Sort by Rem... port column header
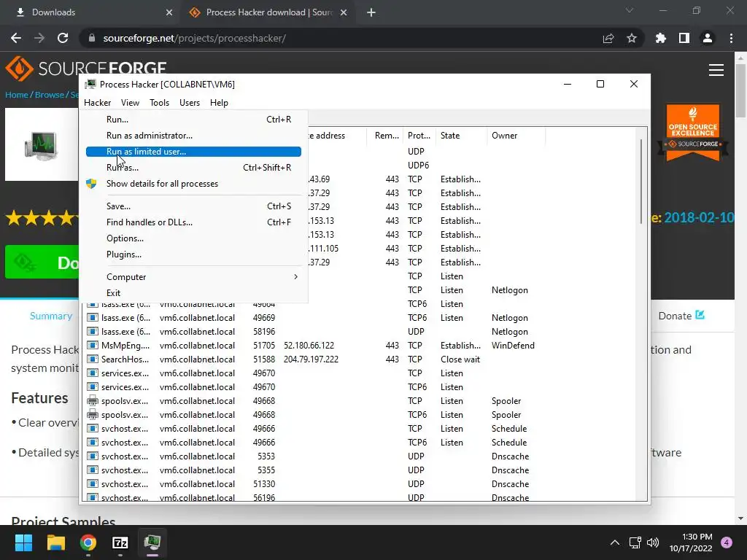This screenshot has width=747, height=560. pyautogui.click(x=384, y=136)
